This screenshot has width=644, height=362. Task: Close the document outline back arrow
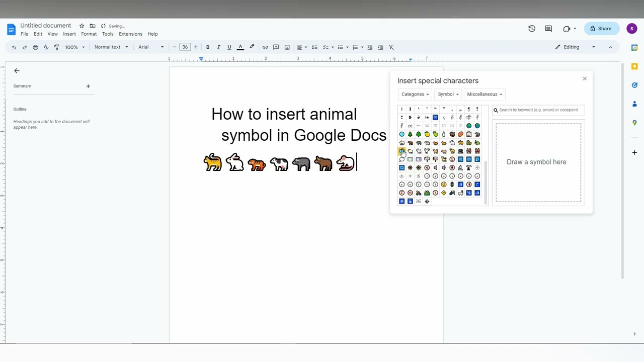[17, 71]
